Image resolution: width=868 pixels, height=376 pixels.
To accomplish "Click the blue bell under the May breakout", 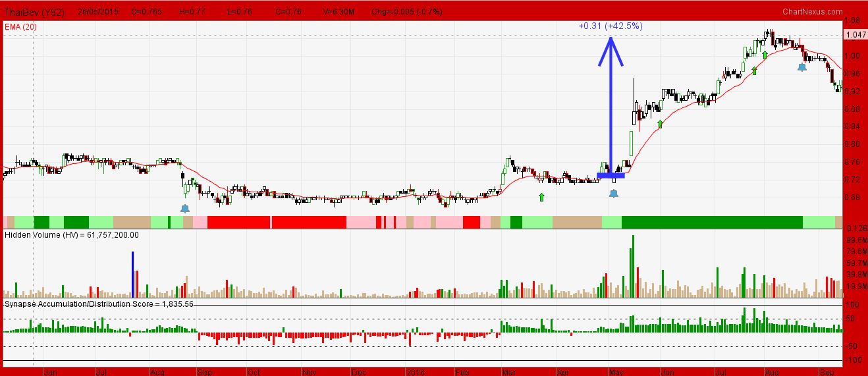I will pos(614,194).
